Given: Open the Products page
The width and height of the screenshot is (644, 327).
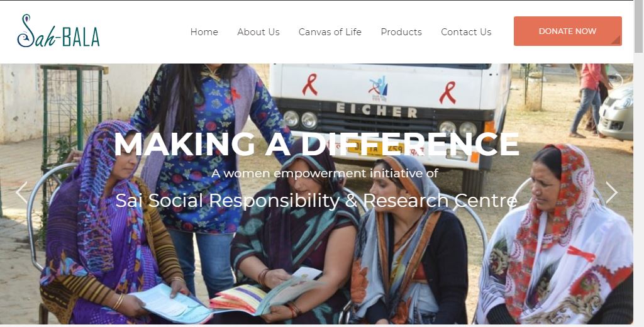Looking at the screenshot, I should [x=401, y=32].
